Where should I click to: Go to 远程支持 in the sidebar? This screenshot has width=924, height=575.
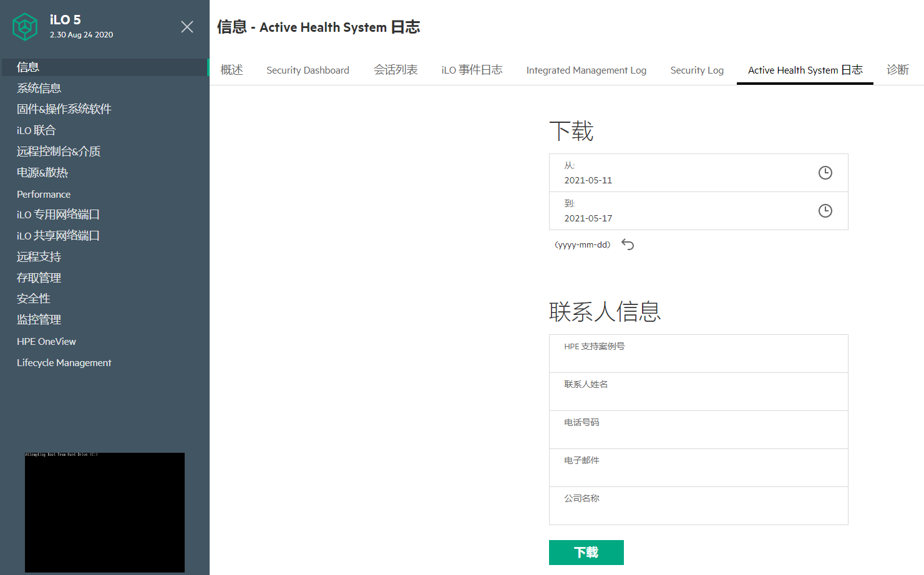tap(39, 257)
